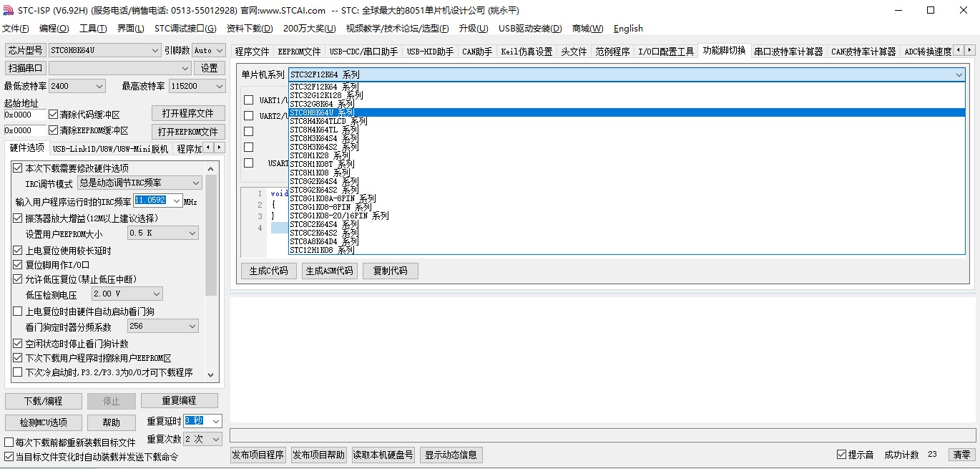
Task: Click 打开程序文件 button
Action: tap(188, 114)
